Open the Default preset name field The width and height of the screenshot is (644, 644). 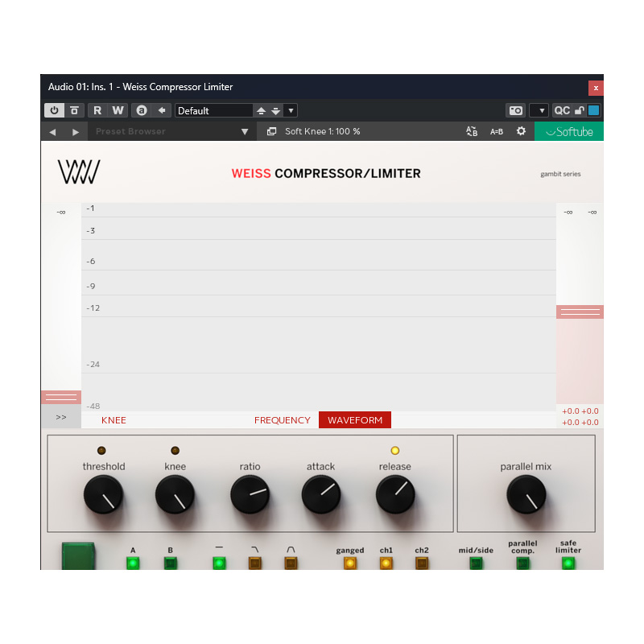point(213,110)
